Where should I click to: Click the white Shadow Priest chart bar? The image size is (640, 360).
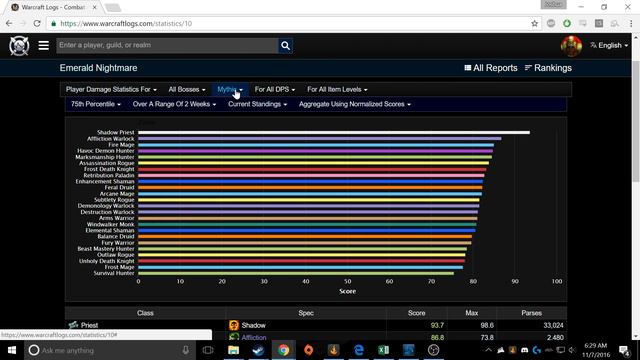(334, 132)
